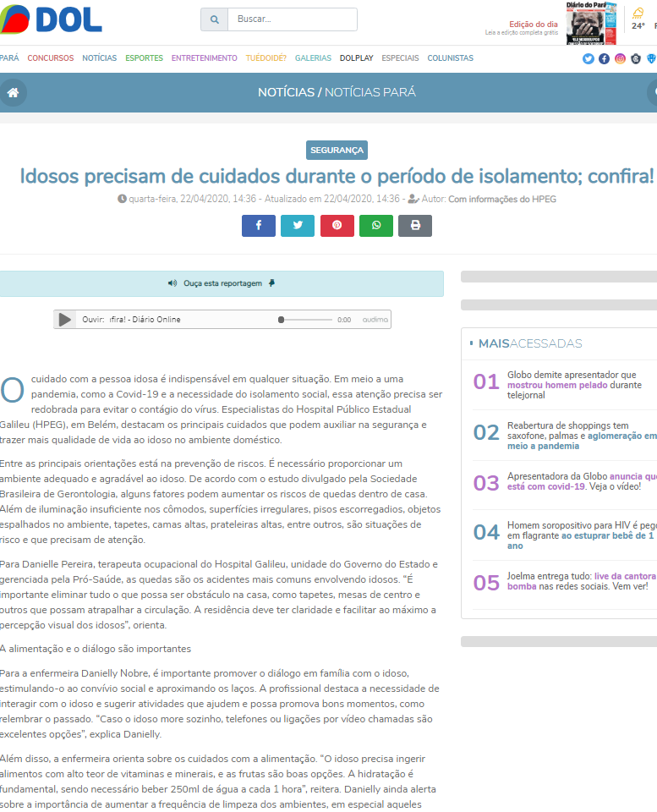Share the article on Pinterest

[x=337, y=226]
